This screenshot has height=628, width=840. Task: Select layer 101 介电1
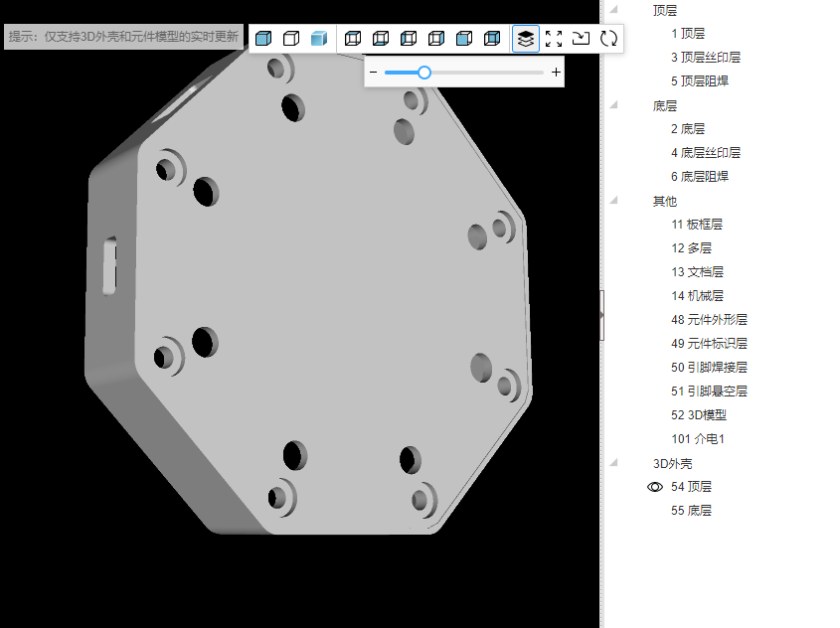point(698,439)
